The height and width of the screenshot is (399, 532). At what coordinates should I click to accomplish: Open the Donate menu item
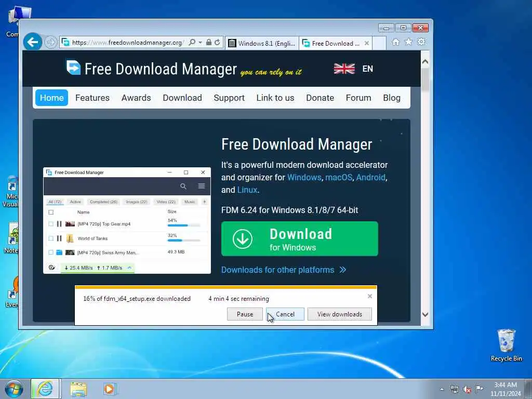click(x=320, y=98)
